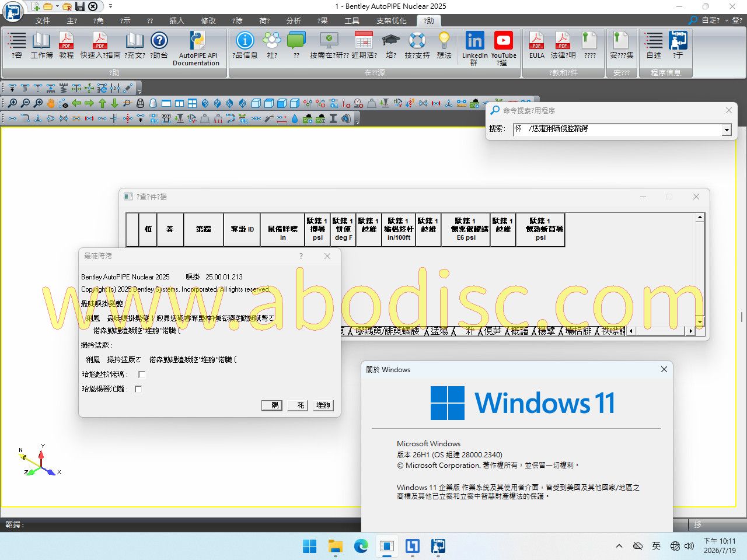Click the AutoPIPE application logo button
This screenshot has width=747, height=560.
click(13, 11)
